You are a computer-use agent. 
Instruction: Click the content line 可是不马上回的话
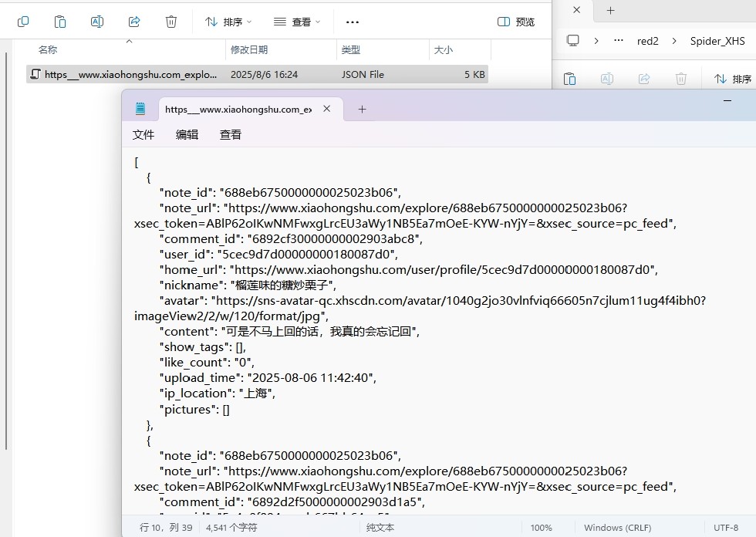tap(289, 331)
